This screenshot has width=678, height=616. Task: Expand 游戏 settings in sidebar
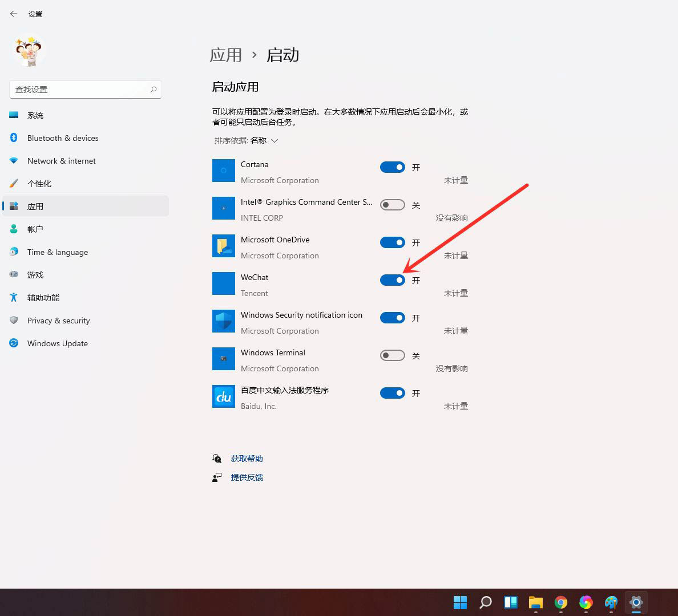click(x=35, y=274)
